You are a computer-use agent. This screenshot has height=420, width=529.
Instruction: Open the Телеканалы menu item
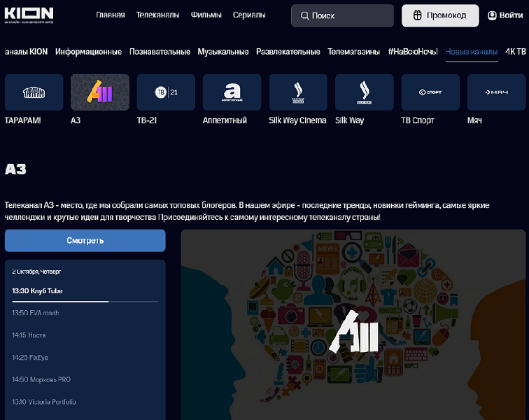(157, 15)
